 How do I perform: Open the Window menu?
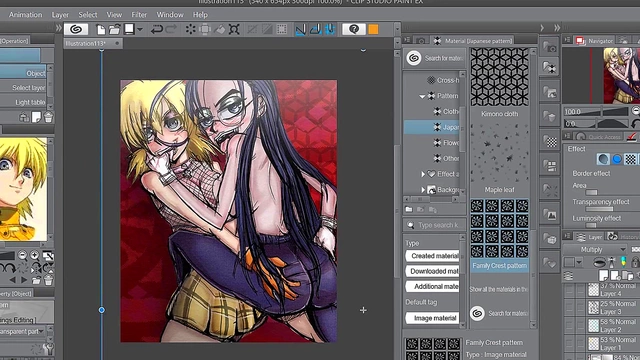170,15
